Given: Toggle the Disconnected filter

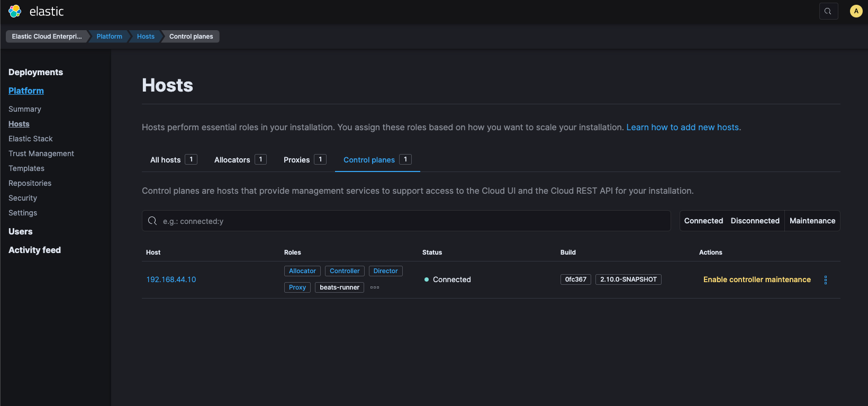Looking at the screenshot, I should [x=755, y=221].
